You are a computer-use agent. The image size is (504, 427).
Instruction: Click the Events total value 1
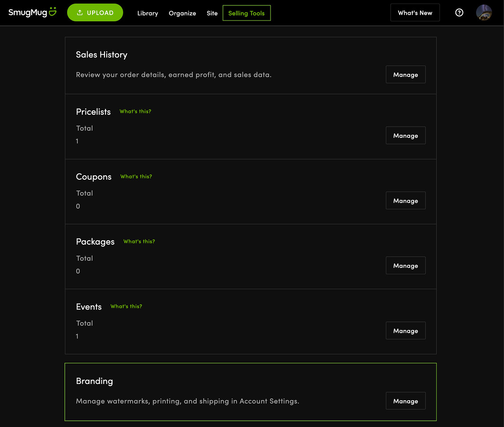coord(77,336)
